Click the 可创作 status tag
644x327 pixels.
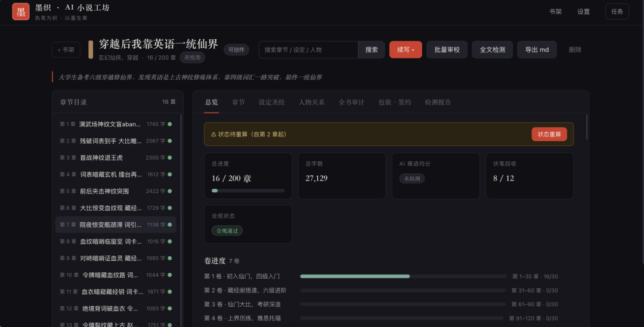pos(236,49)
